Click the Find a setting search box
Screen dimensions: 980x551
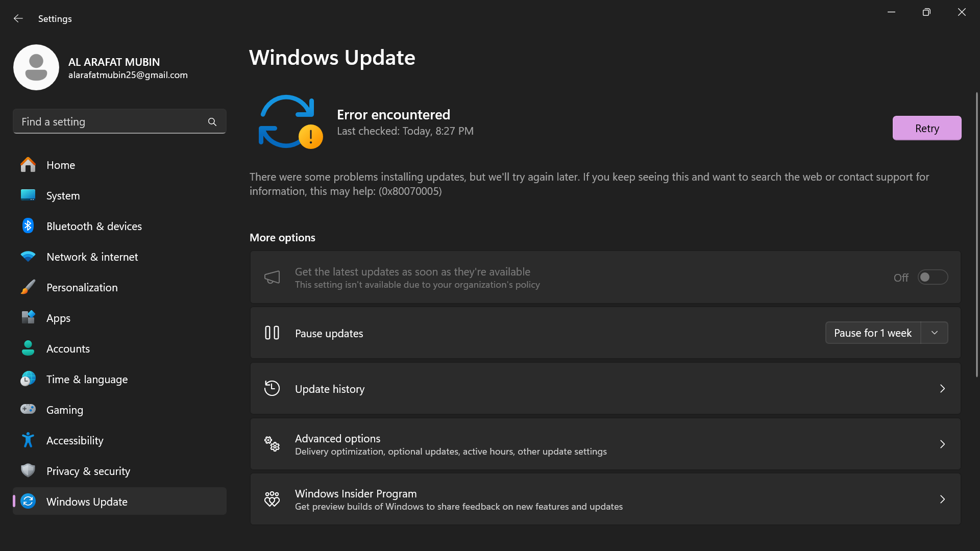[x=110, y=122]
